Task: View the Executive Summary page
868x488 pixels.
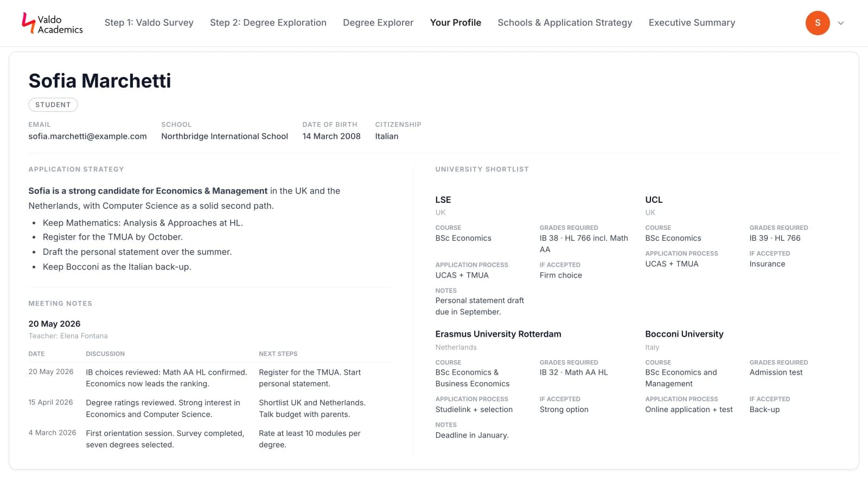Action: point(692,23)
